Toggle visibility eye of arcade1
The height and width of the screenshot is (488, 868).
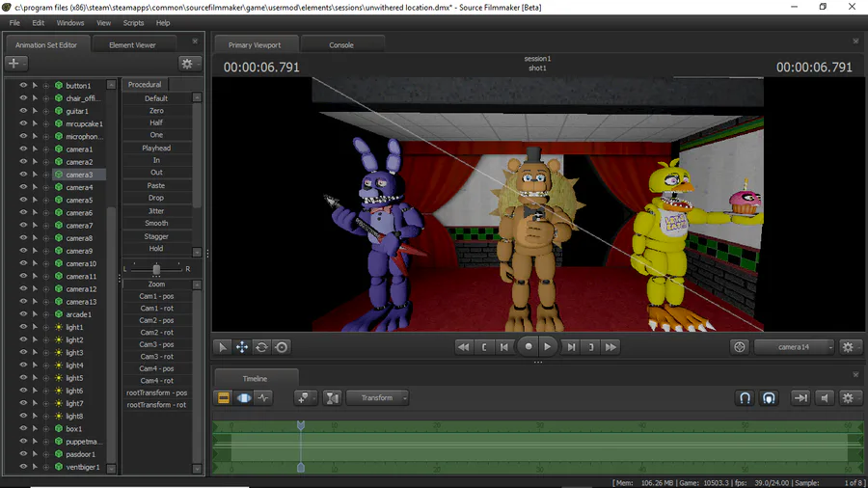click(x=23, y=313)
